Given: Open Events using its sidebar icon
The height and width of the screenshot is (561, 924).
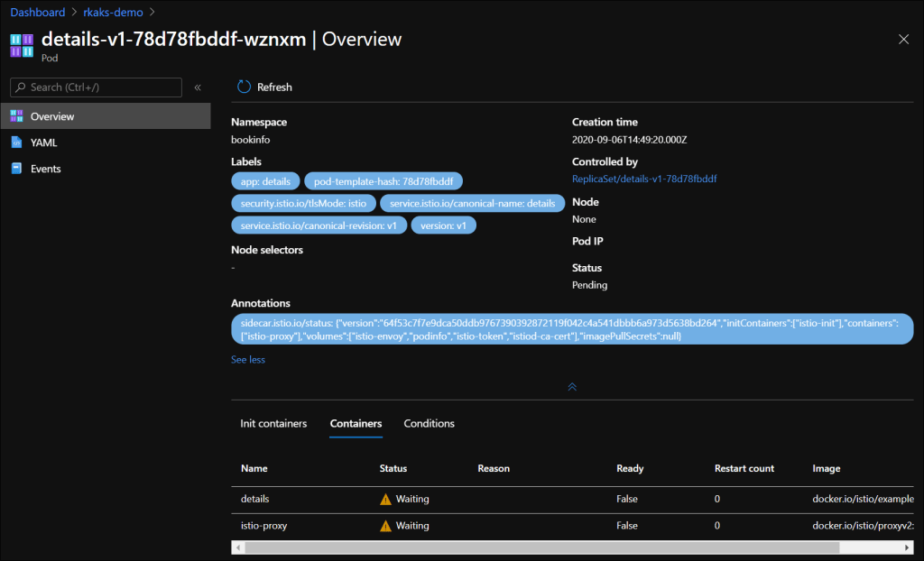Looking at the screenshot, I should (x=16, y=168).
